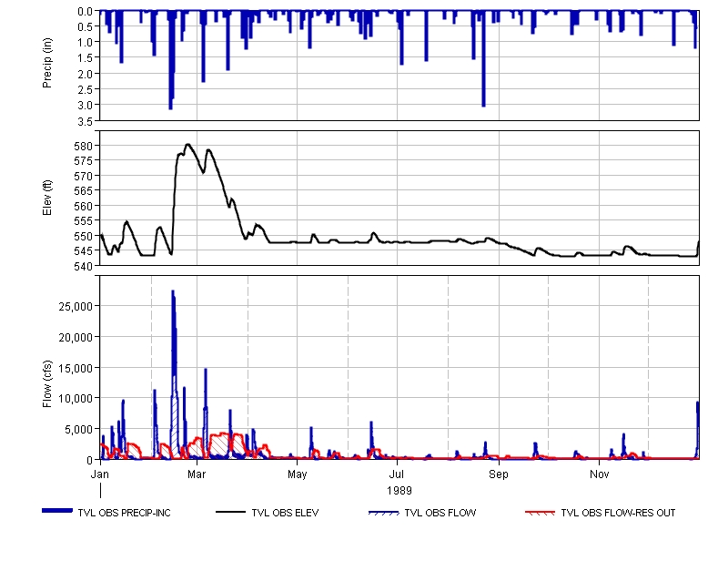Viewport: 728px width, 571px height.
Task: Click the '1.0' precipitation tick label
Action: [86, 42]
